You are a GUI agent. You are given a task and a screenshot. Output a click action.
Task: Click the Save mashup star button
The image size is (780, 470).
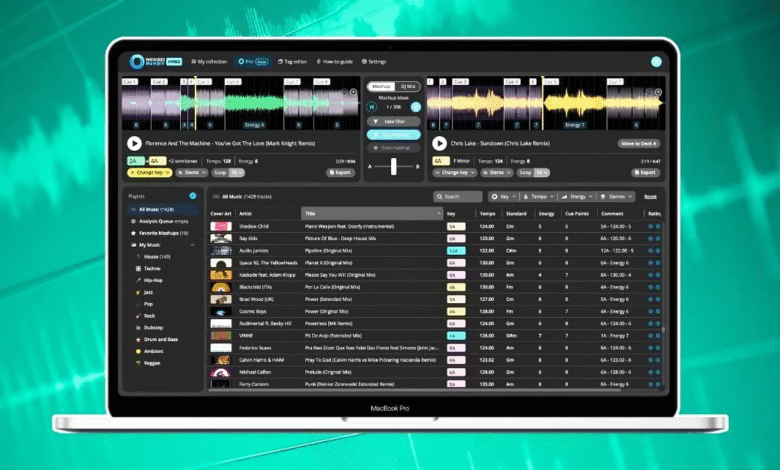[393, 148]
